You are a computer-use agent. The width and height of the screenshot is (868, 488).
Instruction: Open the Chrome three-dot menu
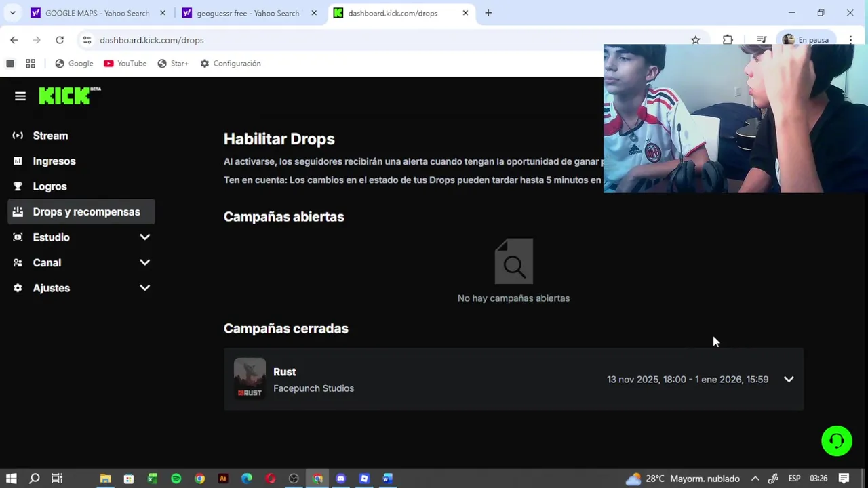[x=851, y=40]
